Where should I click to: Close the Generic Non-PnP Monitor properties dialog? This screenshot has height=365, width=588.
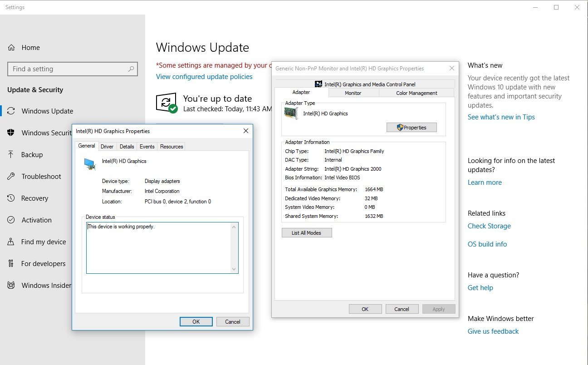(452, 69)
